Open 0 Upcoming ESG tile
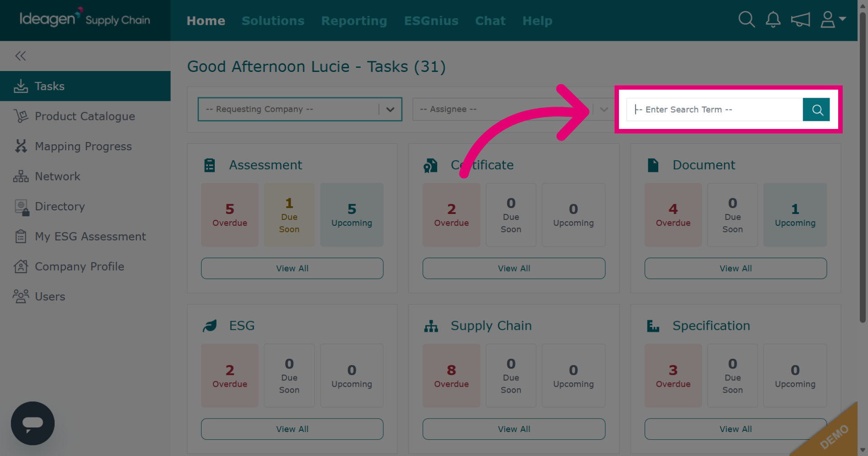 tap(352, 375)
